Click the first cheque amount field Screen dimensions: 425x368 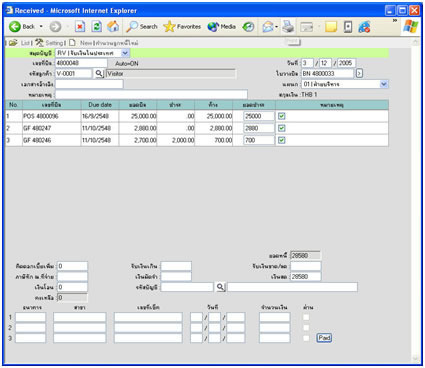(275, 317)
